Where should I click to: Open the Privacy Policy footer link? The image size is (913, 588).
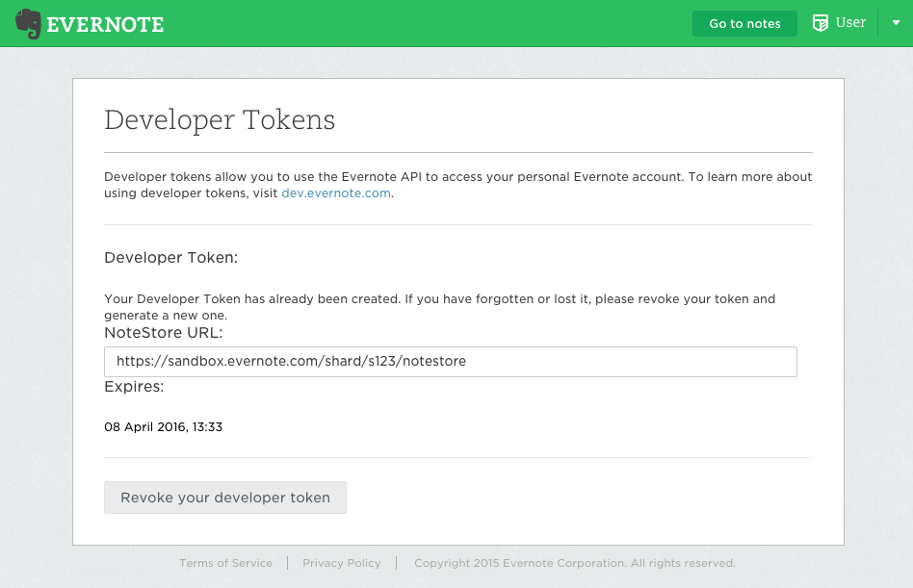pyautogui.click(x=342, y=563)
